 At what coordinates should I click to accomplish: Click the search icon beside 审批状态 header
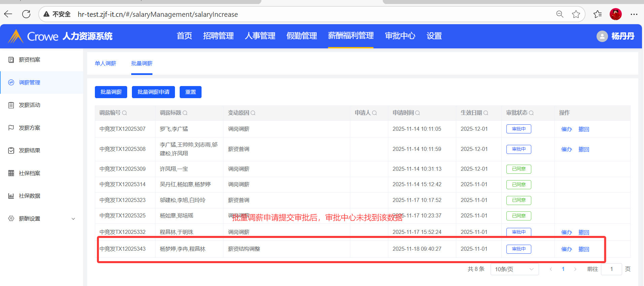[x=531, y=113]
